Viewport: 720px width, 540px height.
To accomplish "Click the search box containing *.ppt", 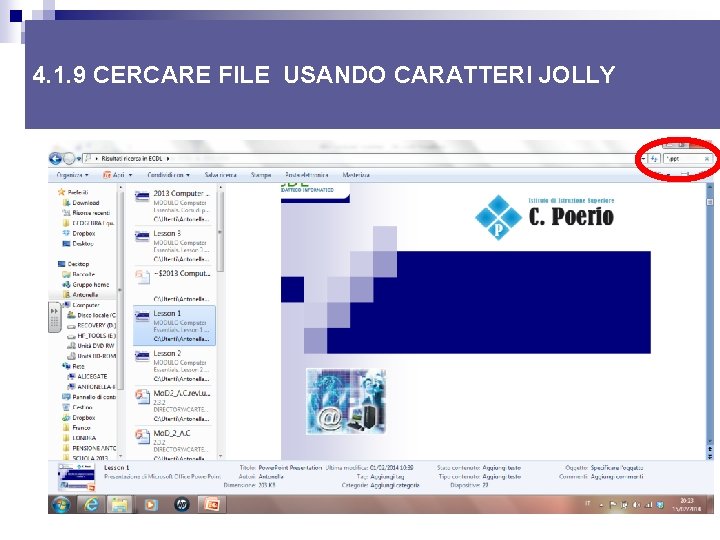I will [x=684, y=159].
